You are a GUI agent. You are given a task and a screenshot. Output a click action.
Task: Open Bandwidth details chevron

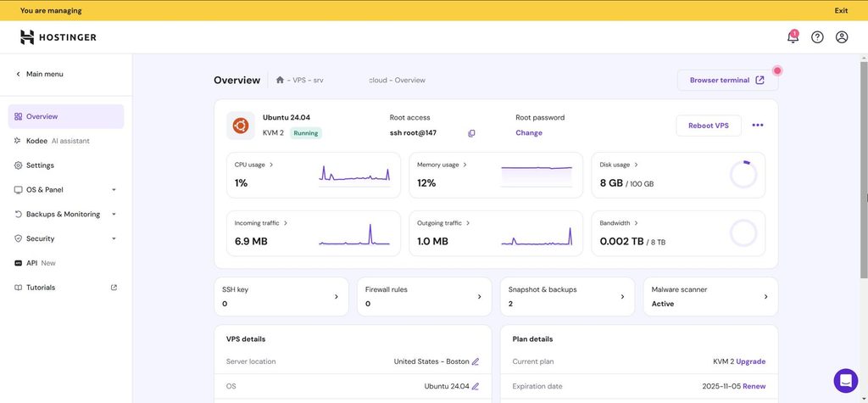(636, 223)
